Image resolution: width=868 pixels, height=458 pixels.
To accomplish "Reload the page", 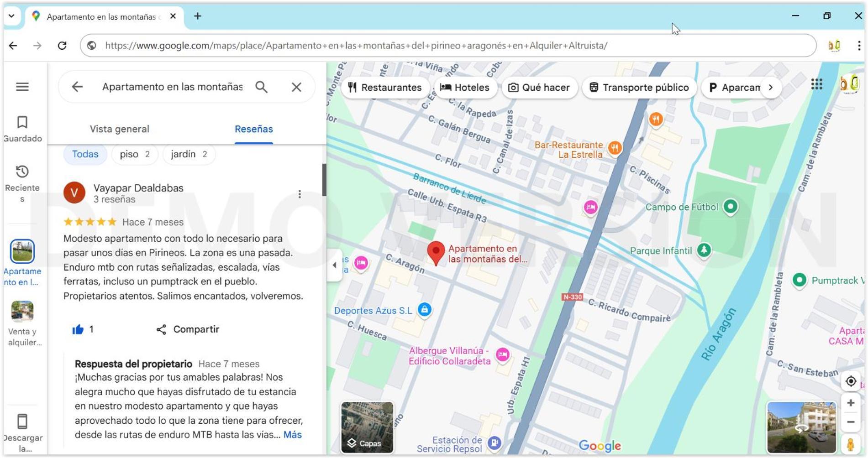I will tap(62, 46).
